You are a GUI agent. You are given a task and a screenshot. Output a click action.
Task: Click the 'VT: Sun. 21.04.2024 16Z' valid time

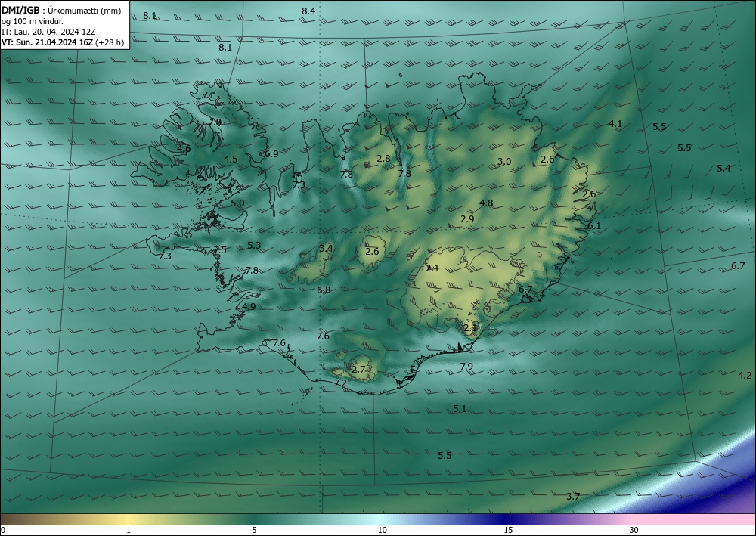click(x=47, y=42)
